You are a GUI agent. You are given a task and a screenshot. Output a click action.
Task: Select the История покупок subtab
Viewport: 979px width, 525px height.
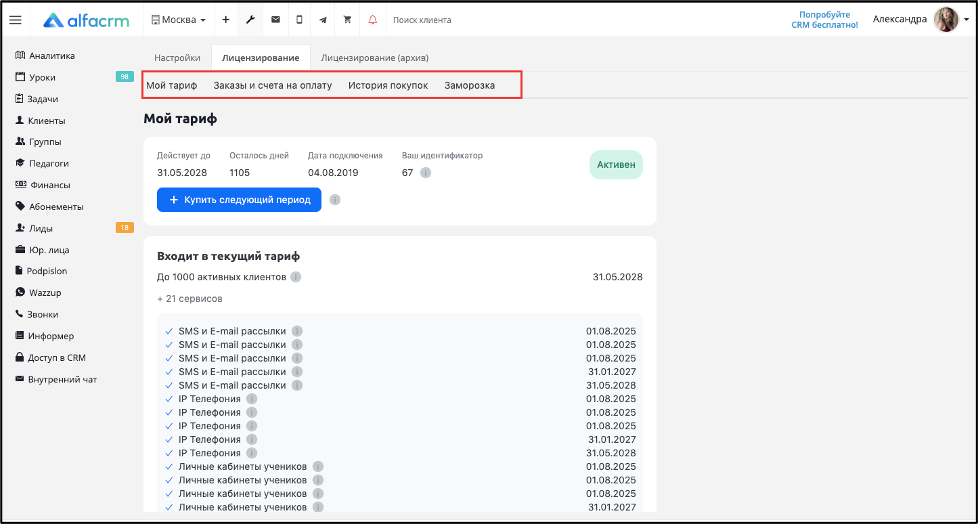(x=388, y=86)
